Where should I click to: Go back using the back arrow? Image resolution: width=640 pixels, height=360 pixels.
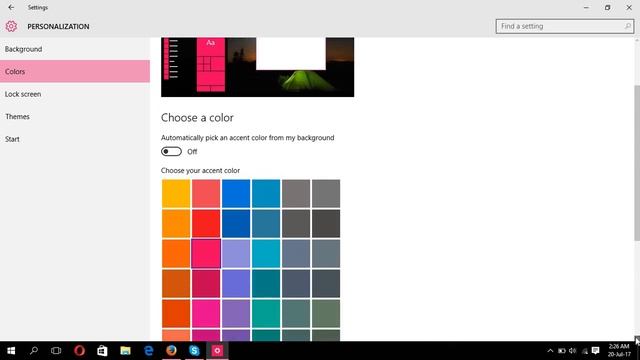tap(11, 7)
